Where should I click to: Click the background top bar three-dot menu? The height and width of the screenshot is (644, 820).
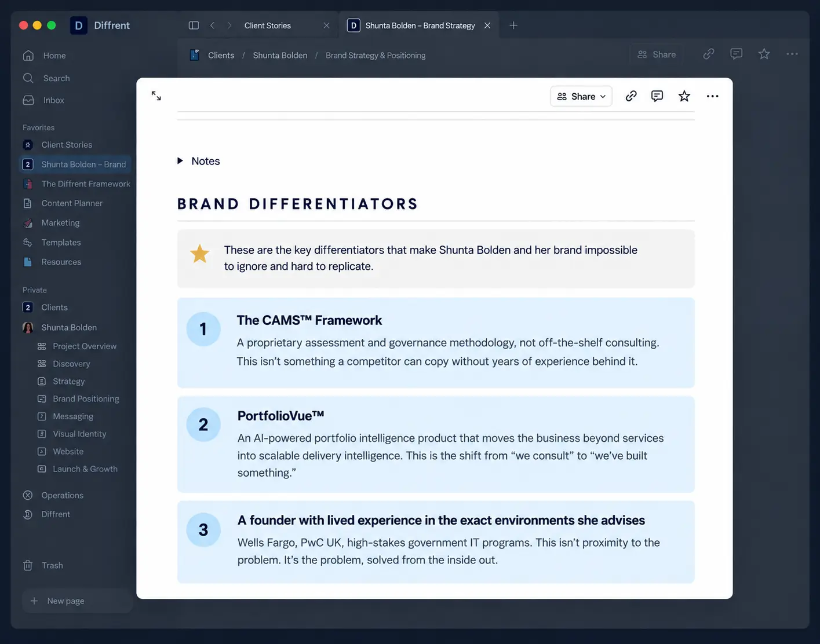pos(792,54)
